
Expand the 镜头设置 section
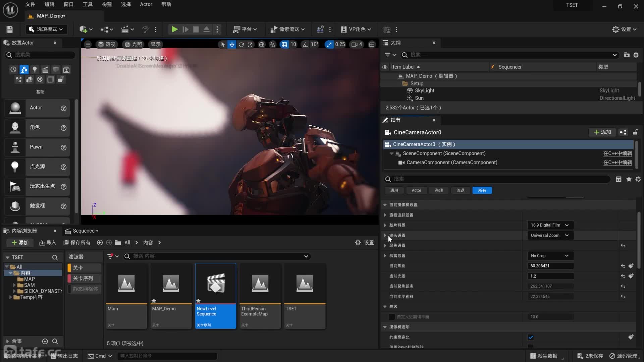385,235
